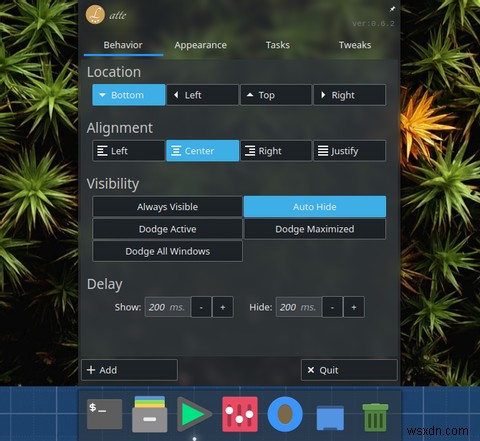Open the Tasks tab
This screenshot has width=480, height=441.
278,45
